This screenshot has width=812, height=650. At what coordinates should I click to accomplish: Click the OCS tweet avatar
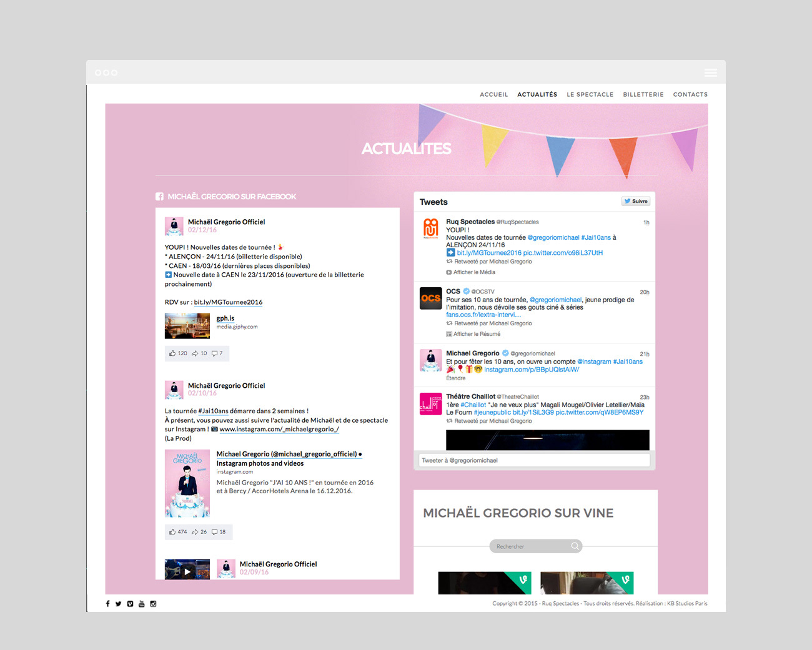[431, 298]
